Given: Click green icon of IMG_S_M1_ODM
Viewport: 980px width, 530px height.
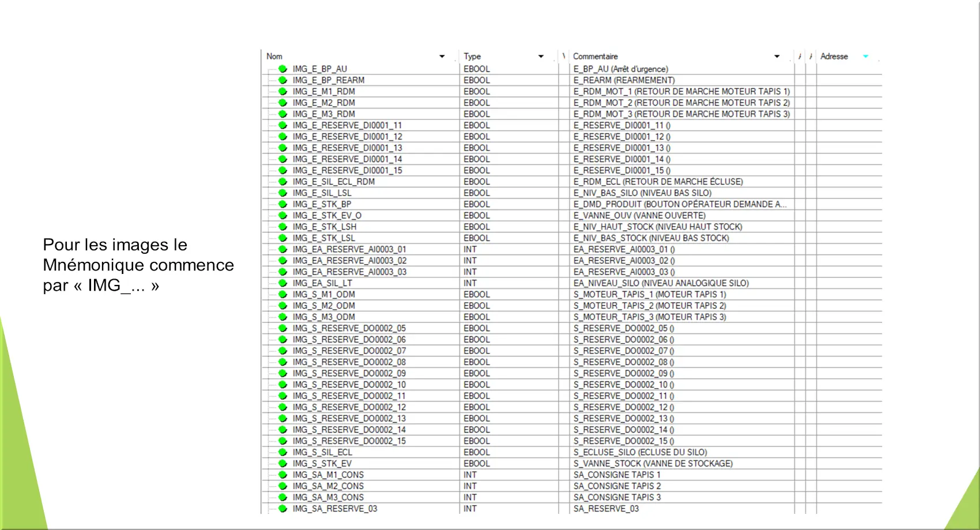Looking at the screenshot, I should 282,294.
